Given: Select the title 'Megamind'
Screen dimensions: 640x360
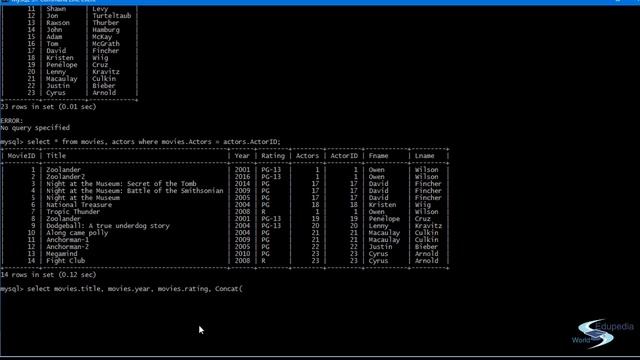Looking at the screenshot, I should click(x=62, y=254).
